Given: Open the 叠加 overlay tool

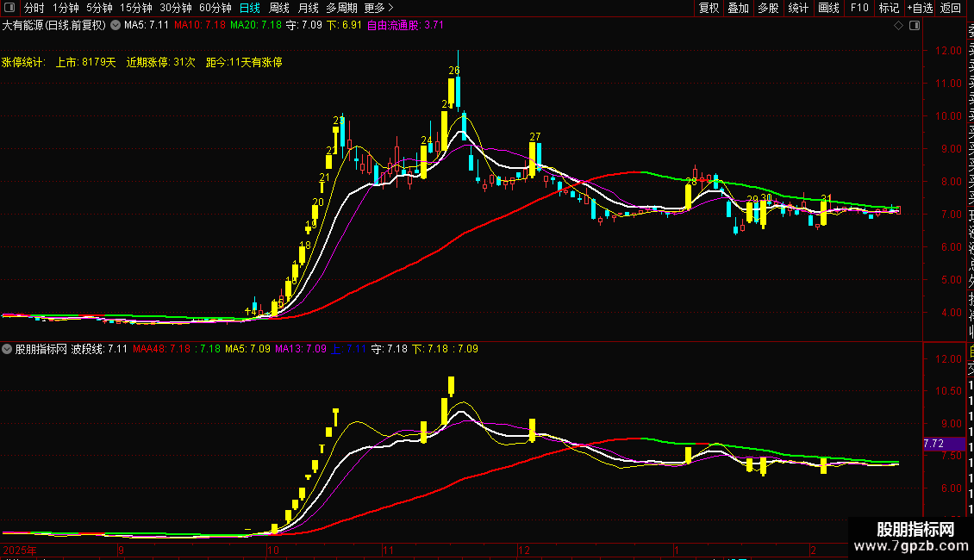Looking at the screenshot, I should 739,8.
